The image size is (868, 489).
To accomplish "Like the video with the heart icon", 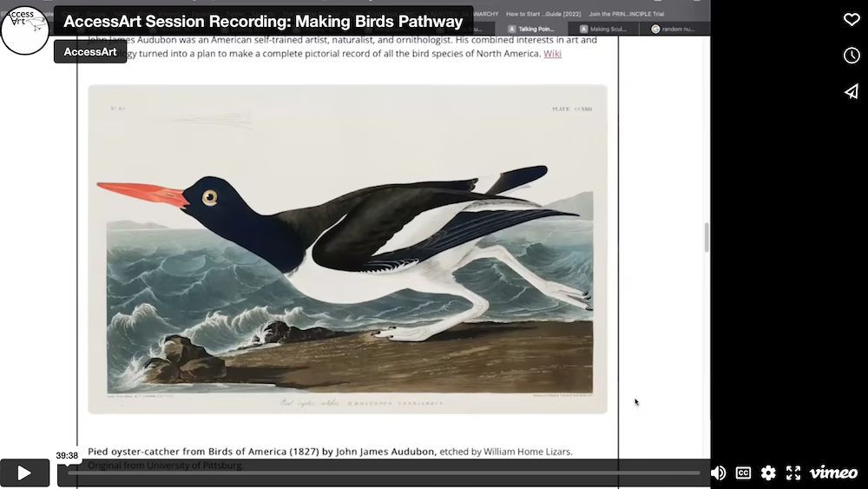I will coord(852,19).
